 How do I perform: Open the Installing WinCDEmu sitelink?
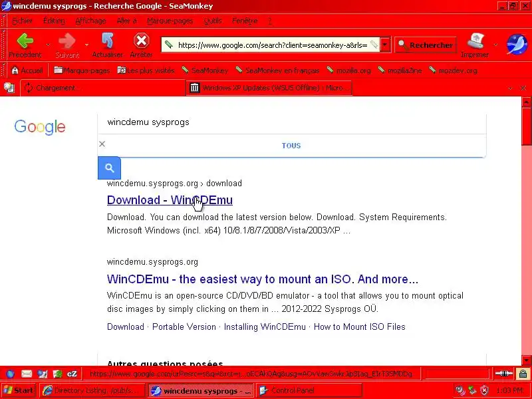(x=265, y=327)
